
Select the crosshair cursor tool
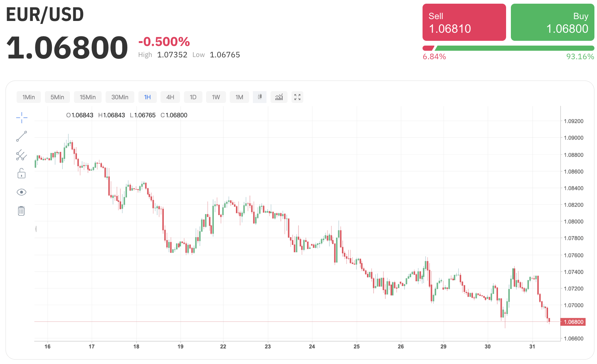coord(22,118)
